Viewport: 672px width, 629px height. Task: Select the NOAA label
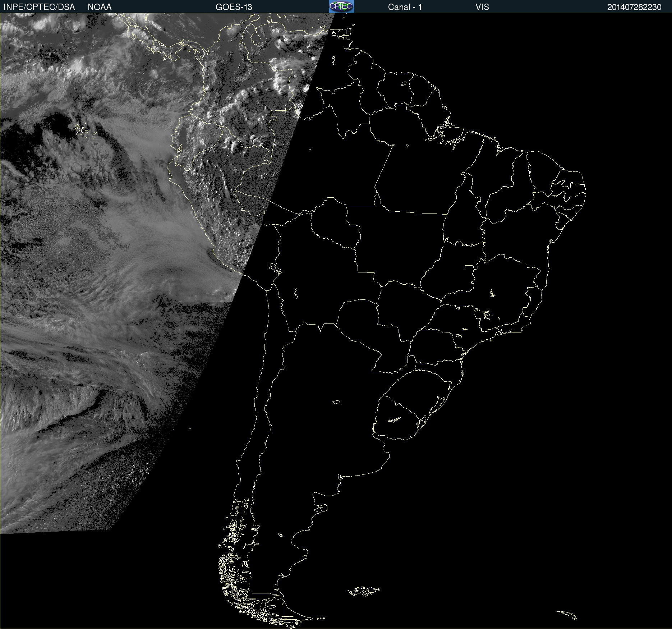[100, 7]
